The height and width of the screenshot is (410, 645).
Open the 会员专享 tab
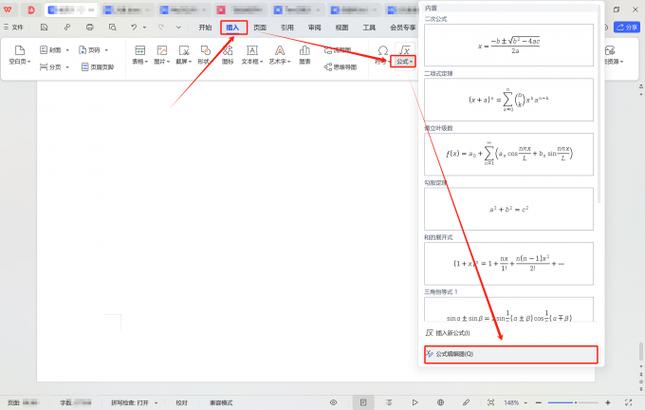[x=403, y=28]
